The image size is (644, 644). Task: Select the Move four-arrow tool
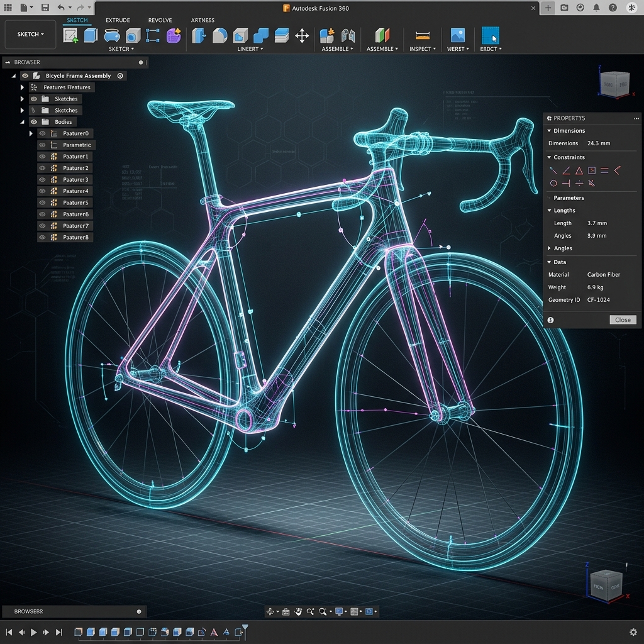[x=302, y=36]
